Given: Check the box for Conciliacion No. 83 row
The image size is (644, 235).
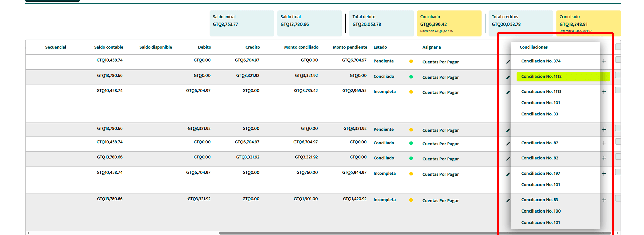Looking at the screenshot, I should tap(618, 198).
